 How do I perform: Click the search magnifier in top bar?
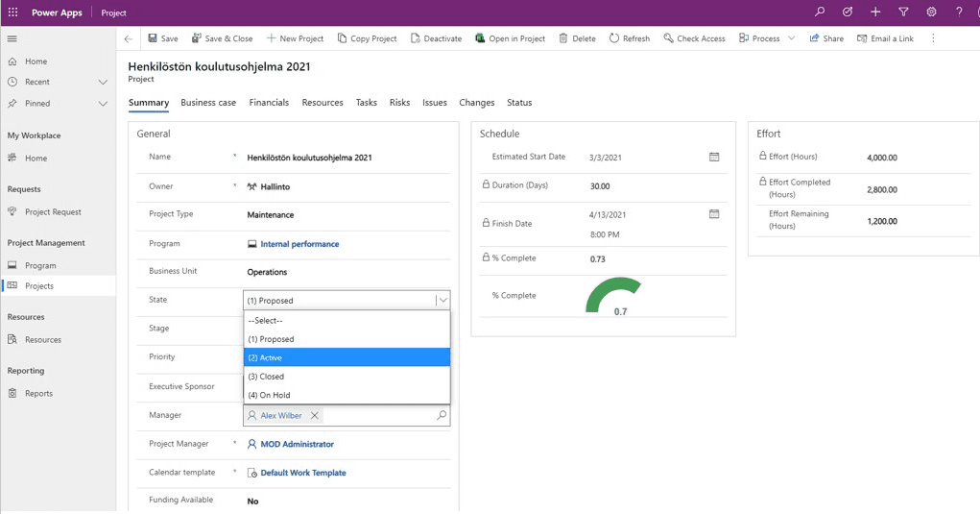[819, 12]
